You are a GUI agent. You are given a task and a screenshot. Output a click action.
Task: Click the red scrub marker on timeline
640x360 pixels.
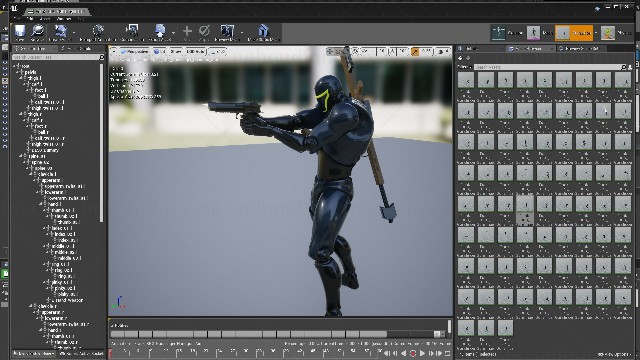(x=110, y=353)
